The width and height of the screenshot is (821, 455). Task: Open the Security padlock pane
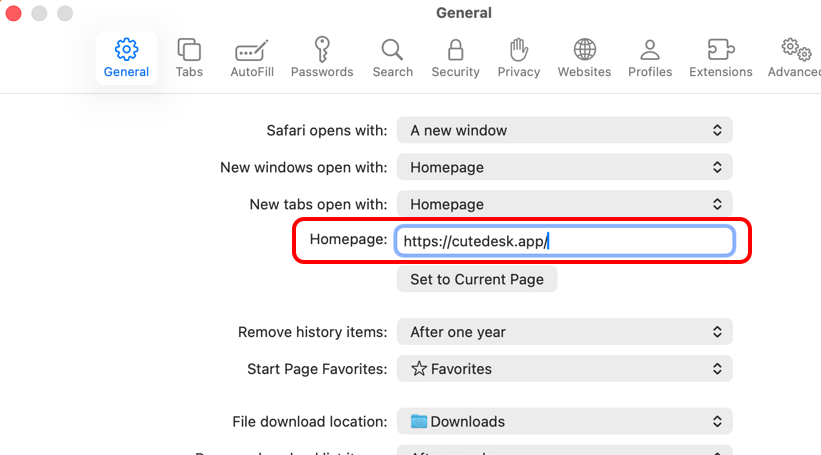[455, 58]
